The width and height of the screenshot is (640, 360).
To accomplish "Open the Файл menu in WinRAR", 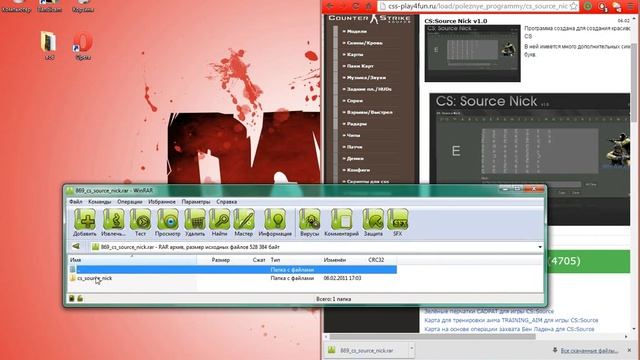I will pyautogui.click(x=76, y=202).
